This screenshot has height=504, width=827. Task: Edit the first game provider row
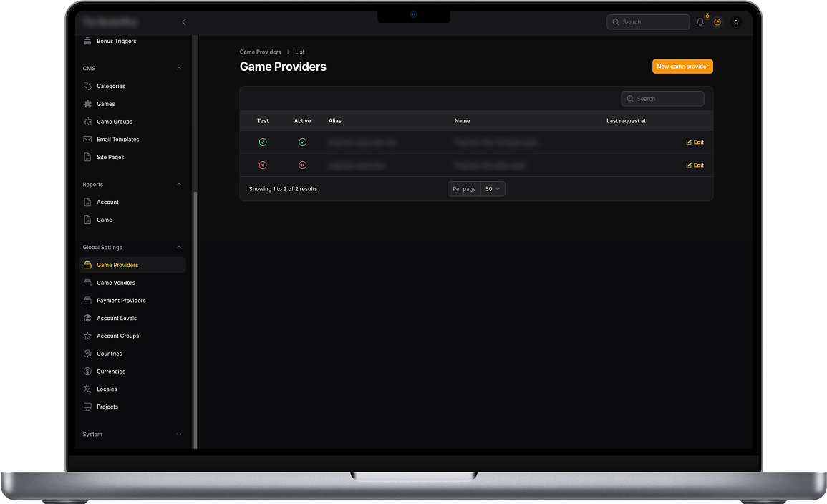[695, 142]
